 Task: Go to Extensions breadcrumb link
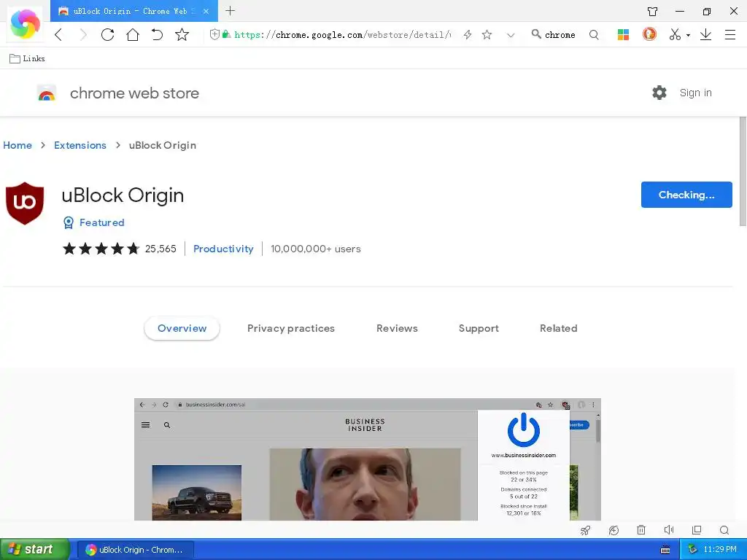(80, 145)
